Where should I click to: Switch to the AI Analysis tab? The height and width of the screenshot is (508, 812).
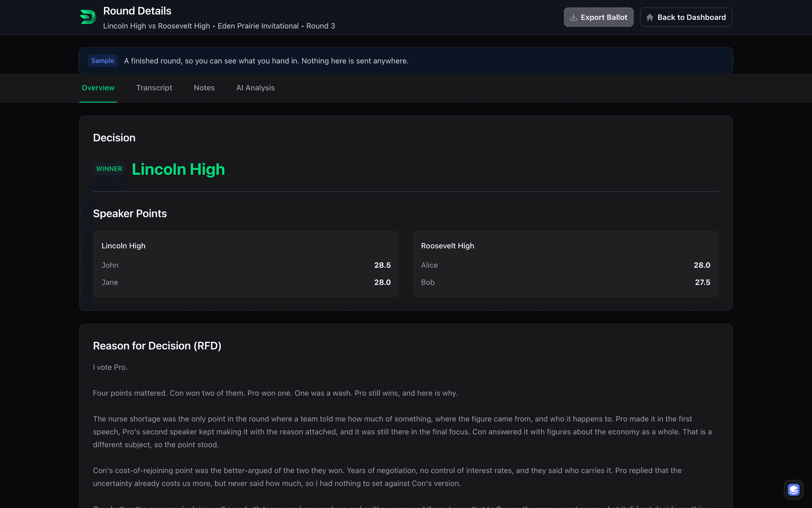pos(255,88)
